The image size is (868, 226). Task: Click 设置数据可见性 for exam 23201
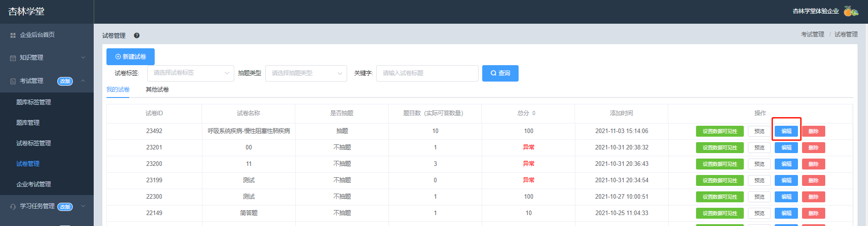click(720, 148)
